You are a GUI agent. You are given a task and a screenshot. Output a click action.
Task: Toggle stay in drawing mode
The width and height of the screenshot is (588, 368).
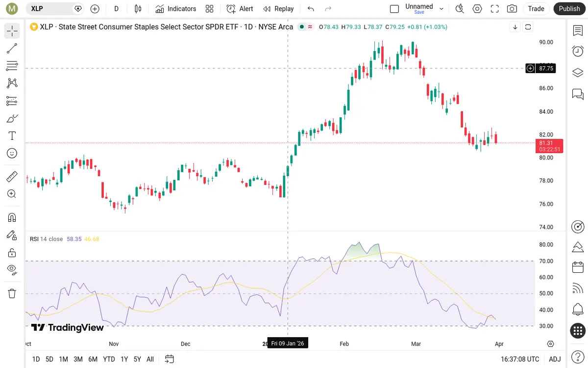click(x=12, y=235)
